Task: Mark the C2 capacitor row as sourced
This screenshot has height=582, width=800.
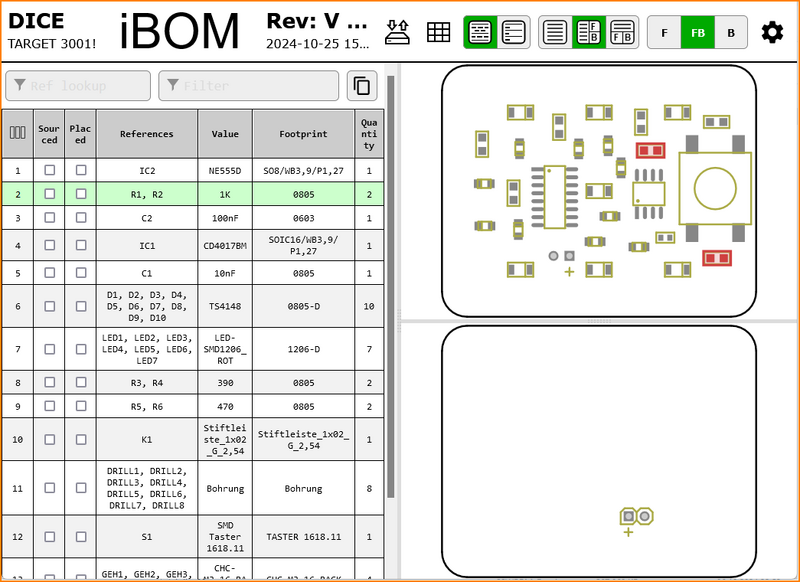Action: point(47,219)
